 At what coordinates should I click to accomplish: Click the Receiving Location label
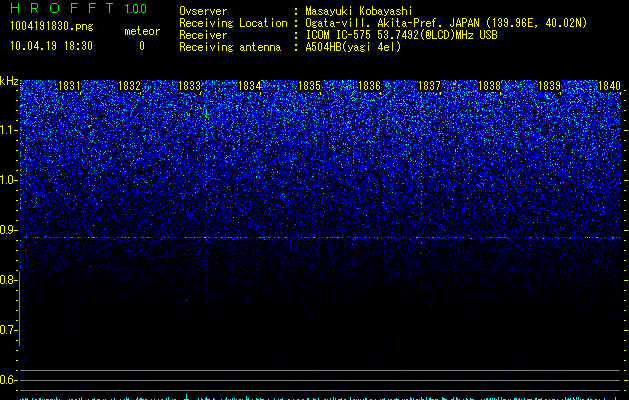coord(233,23)
